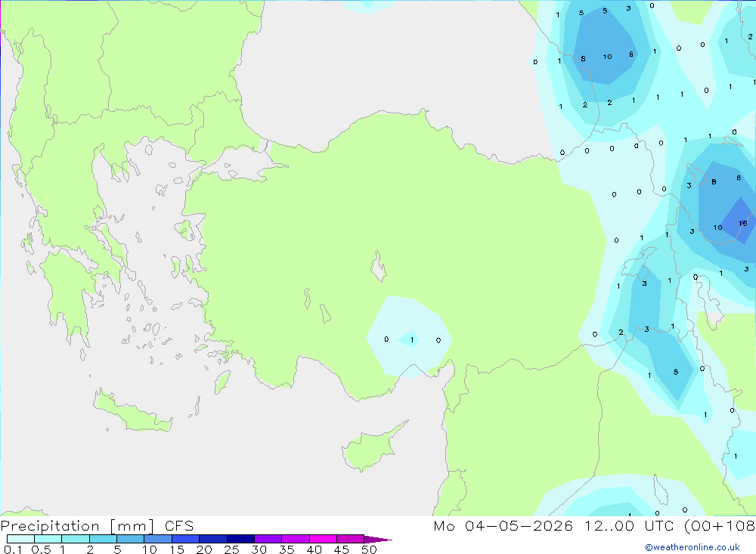Click the '25' legend scale label

(231, 549)
